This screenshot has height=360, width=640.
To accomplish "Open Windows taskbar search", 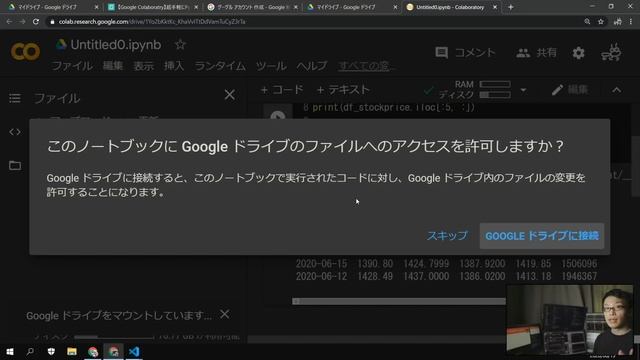I will pos(30,351).
